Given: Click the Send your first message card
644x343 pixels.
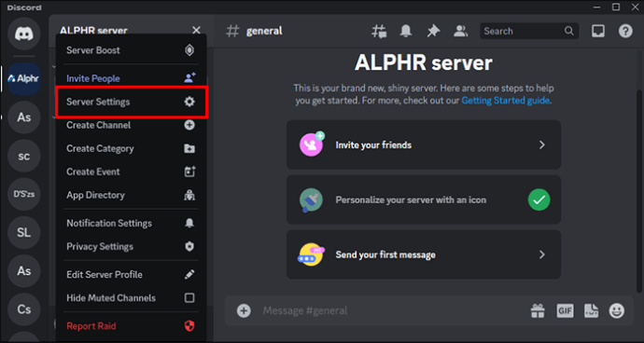Looking at the screenshot, I should (x=424, y=254).
